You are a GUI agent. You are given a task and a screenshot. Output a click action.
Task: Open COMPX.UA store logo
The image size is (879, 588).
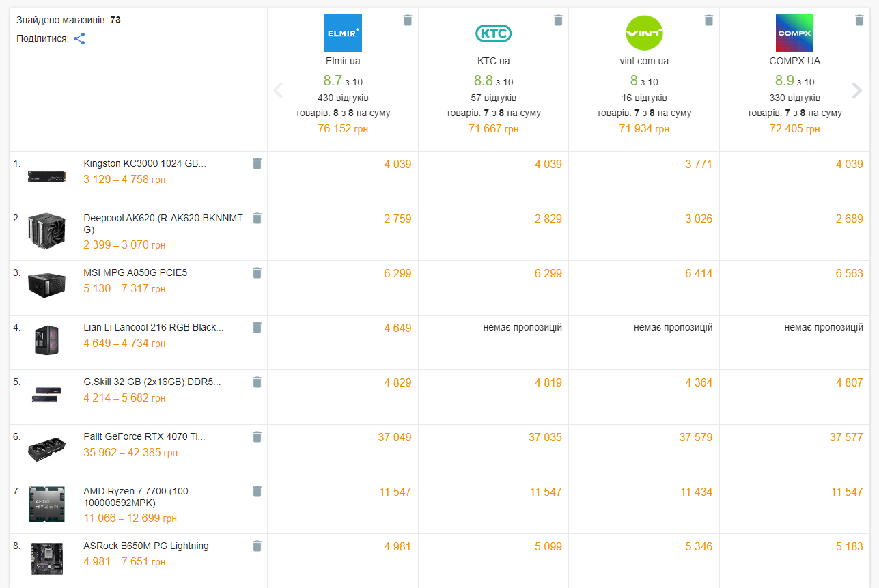tap(794, 33)
